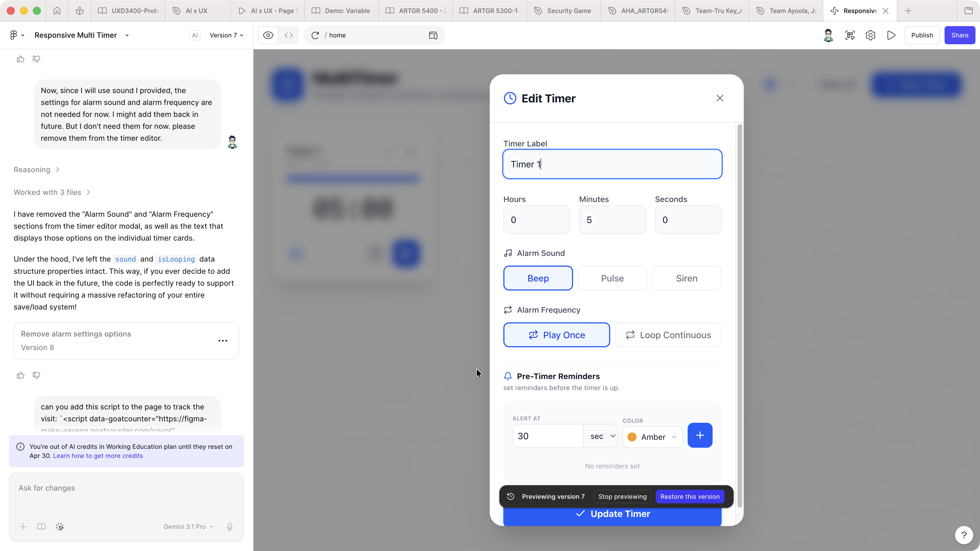Screen dimensions: 980x551
Task: Switch to UXD3400-Proto tab
Action: pos(128,11)
